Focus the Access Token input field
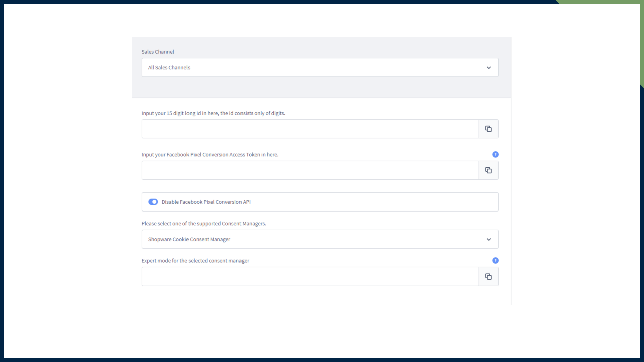Viewport: 644px width, 362px height. click(310, 170)
